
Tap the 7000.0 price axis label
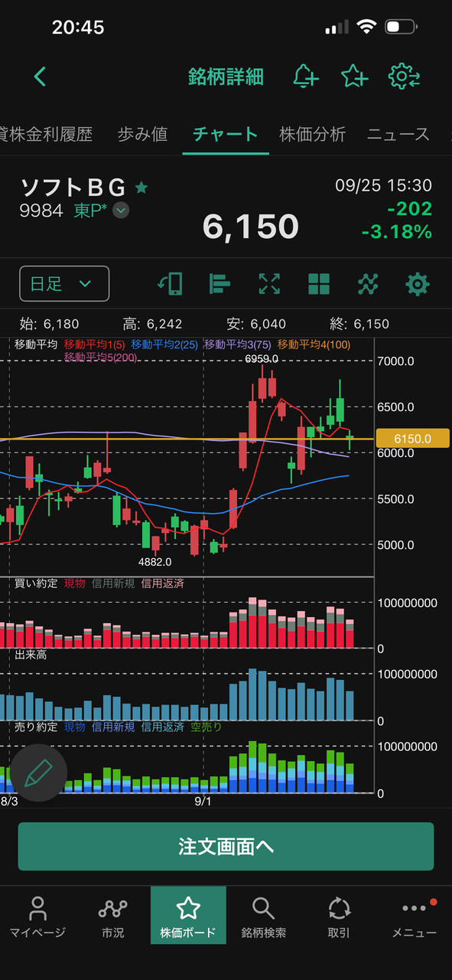click(395, 361)
